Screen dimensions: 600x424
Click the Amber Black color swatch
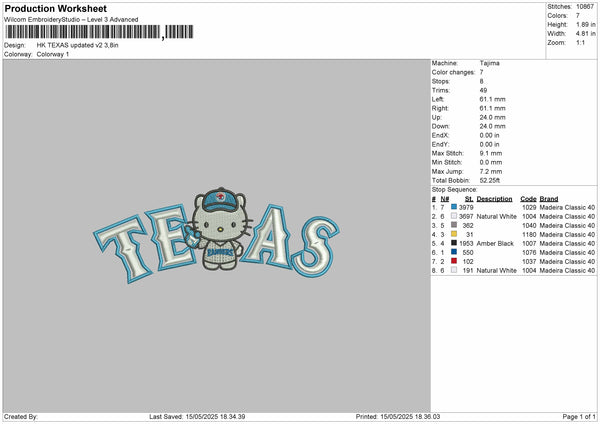[454, 243]
